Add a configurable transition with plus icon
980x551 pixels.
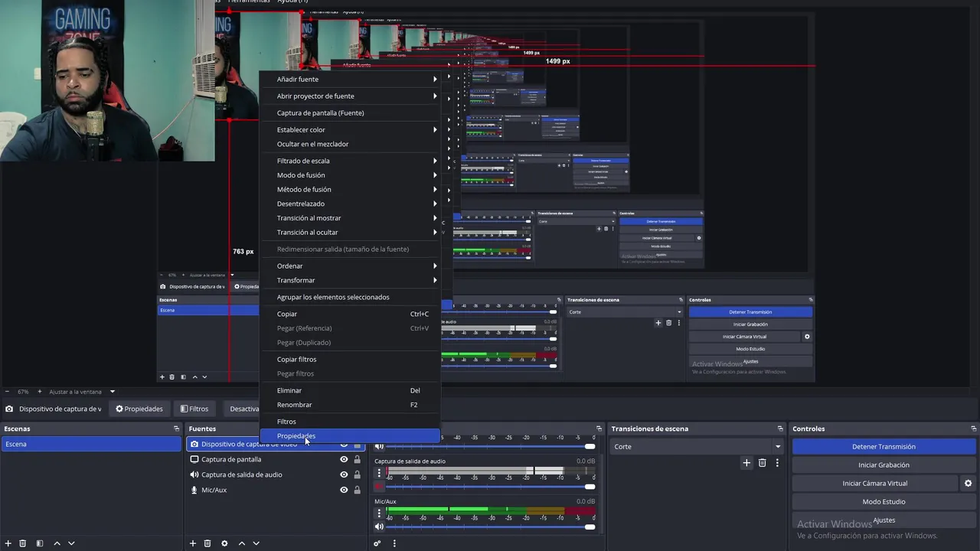(746, 463)
